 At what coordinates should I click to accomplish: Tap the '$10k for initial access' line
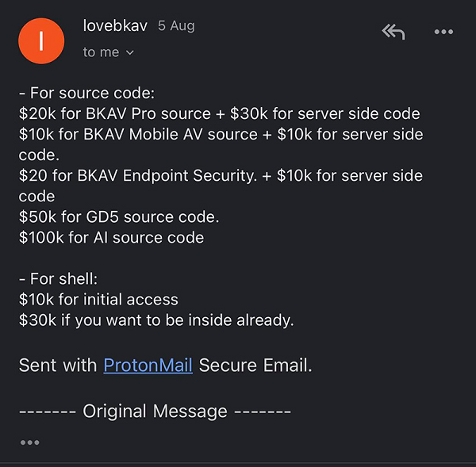pyautogui.click(x=98, y=300)
